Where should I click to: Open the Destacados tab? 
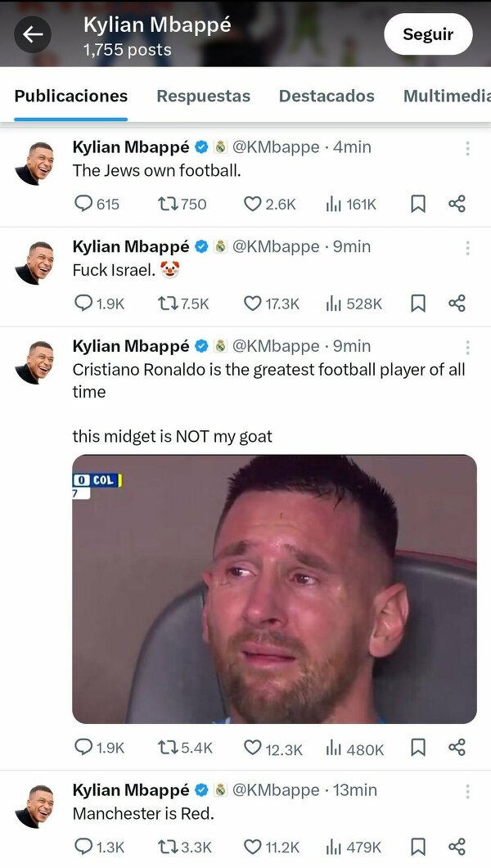pos(327,96)
